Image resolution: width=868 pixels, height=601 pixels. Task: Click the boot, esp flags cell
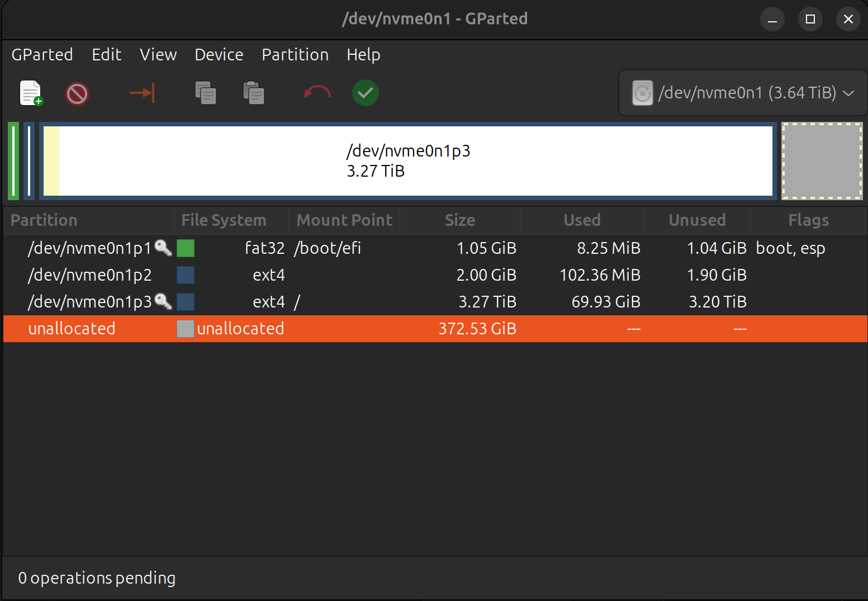click(x=790, y=248)
